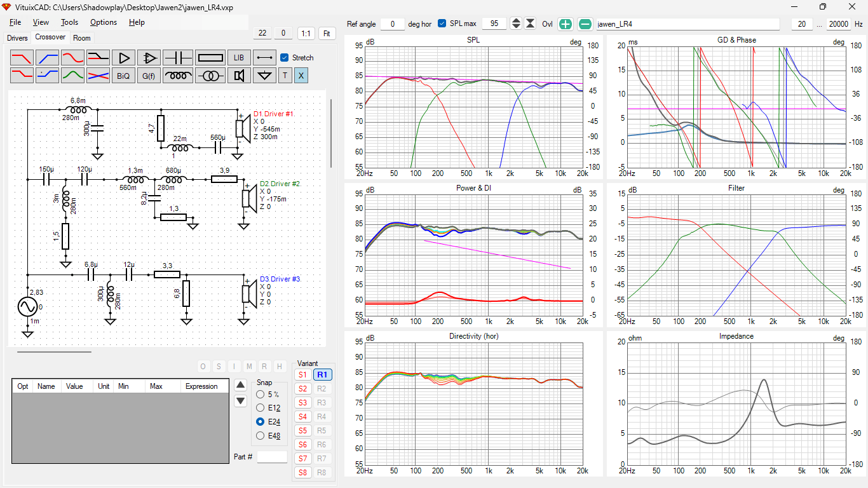Add a buffer amplifier triangle component
This screenshot has height=488, width=868.
point(123,58)
